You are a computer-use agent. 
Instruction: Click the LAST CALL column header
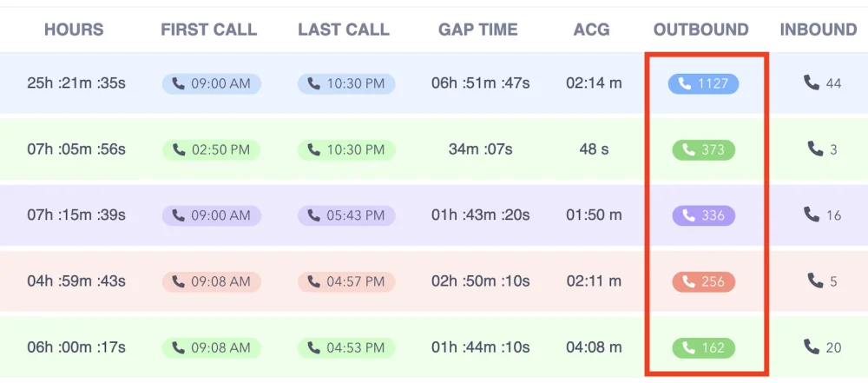pyautogui.click(x=344, y=30)
